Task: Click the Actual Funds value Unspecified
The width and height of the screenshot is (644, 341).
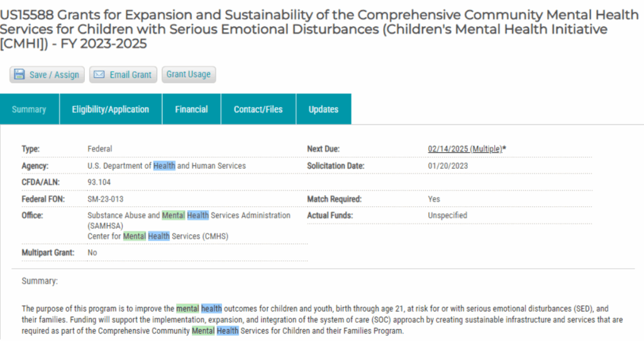Action: 447,215
